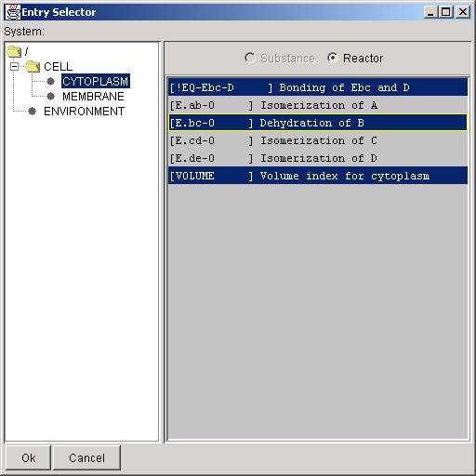Select the 'E.de-0' Isomerization of D entry

(x=318, y=158)
